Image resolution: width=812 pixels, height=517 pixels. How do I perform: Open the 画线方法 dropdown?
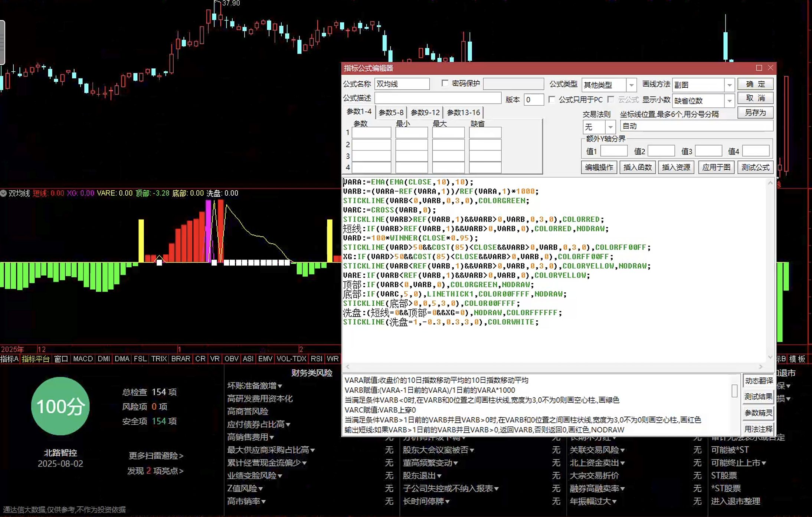point(729,85)
